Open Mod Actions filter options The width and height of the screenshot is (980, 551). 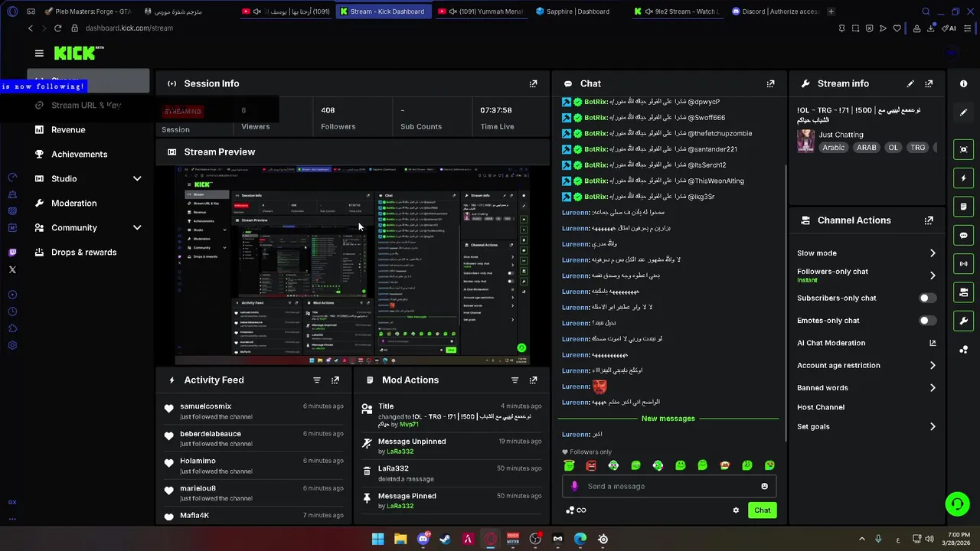tap(514, 380)
